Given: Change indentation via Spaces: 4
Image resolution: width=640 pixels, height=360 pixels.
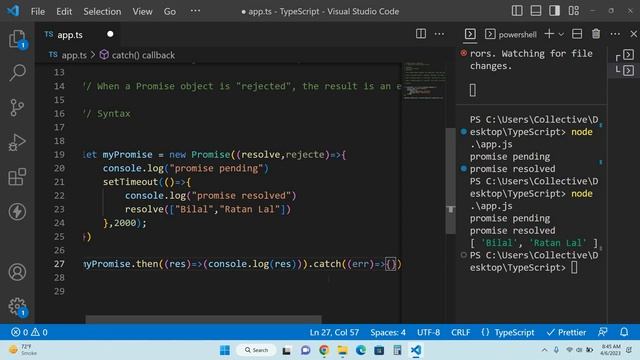Looking at the screenshot, I should coord(388,332).
